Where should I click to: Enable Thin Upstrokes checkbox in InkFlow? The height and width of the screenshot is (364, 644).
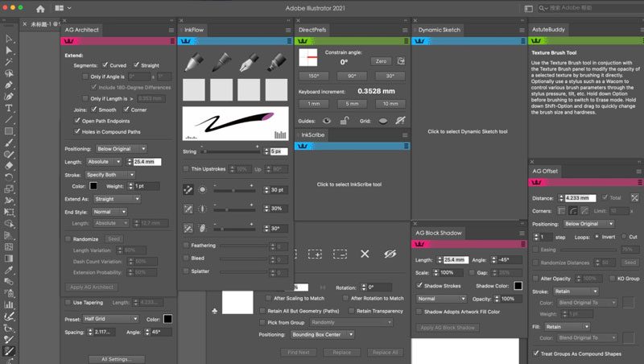(x=186, y=169)
